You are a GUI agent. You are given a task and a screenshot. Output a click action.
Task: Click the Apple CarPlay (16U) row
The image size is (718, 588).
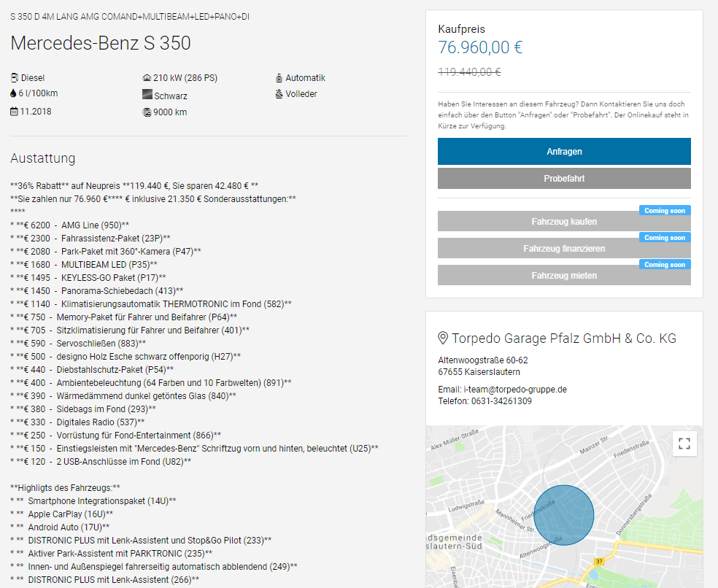coord(61,514)
